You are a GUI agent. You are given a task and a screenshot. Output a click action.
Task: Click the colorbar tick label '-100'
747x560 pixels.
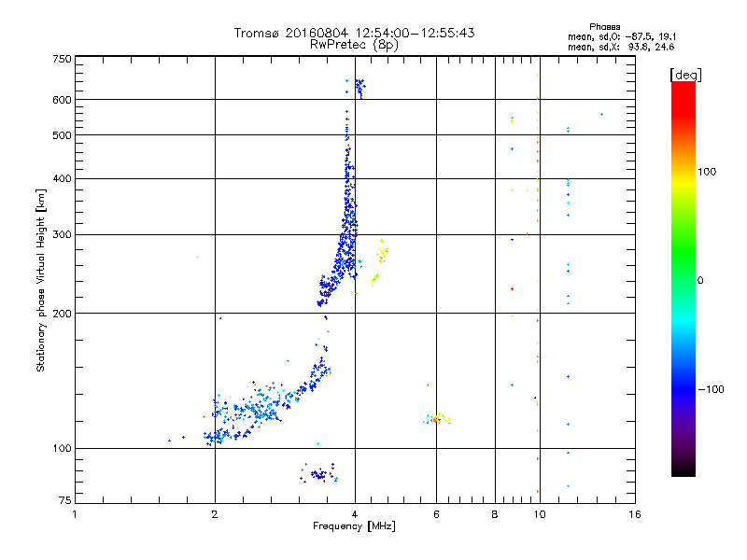pyautogui.click(x=711, y=389)
